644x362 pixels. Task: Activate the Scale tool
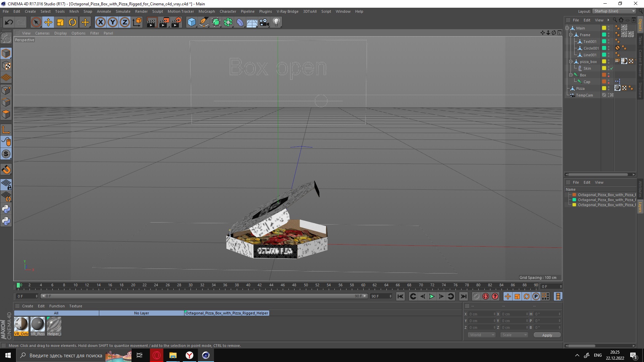click(x=60, y=22)
